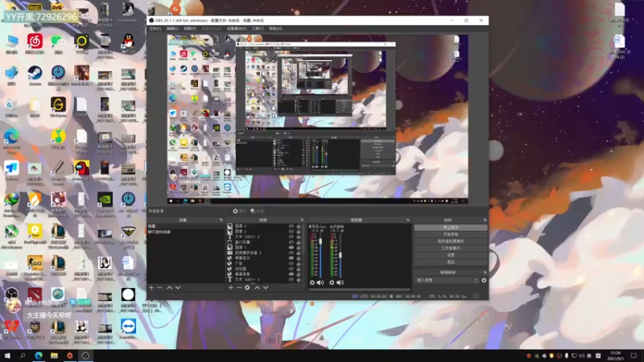Image resolution: width=644 pixels, height=362 pixels.
Task: Mute the 台式音响 speaker icon
Action: click(340, 282)
